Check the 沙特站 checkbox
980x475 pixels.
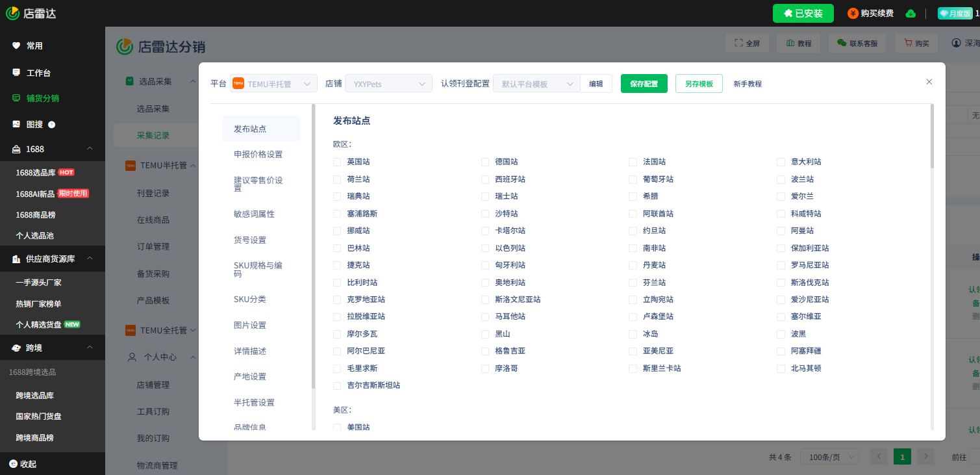485,214
